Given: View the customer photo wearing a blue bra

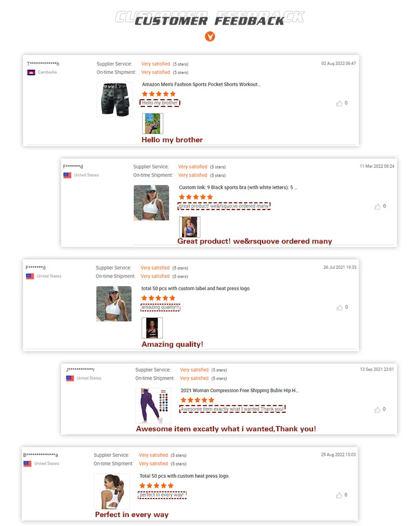Looking at the screenshot, I should [189, 227].
